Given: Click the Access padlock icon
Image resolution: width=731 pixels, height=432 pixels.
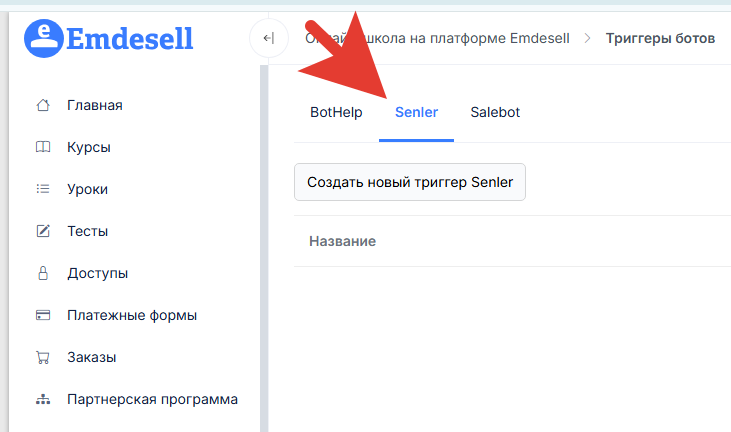Looking at the screenshot, I should (42, 273).
